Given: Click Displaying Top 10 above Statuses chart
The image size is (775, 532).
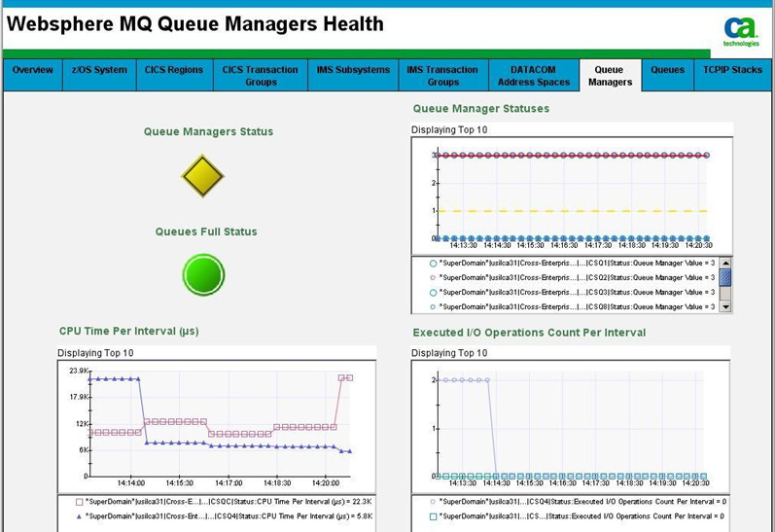Looking at the screenshot, I should (x=449, y=129).
